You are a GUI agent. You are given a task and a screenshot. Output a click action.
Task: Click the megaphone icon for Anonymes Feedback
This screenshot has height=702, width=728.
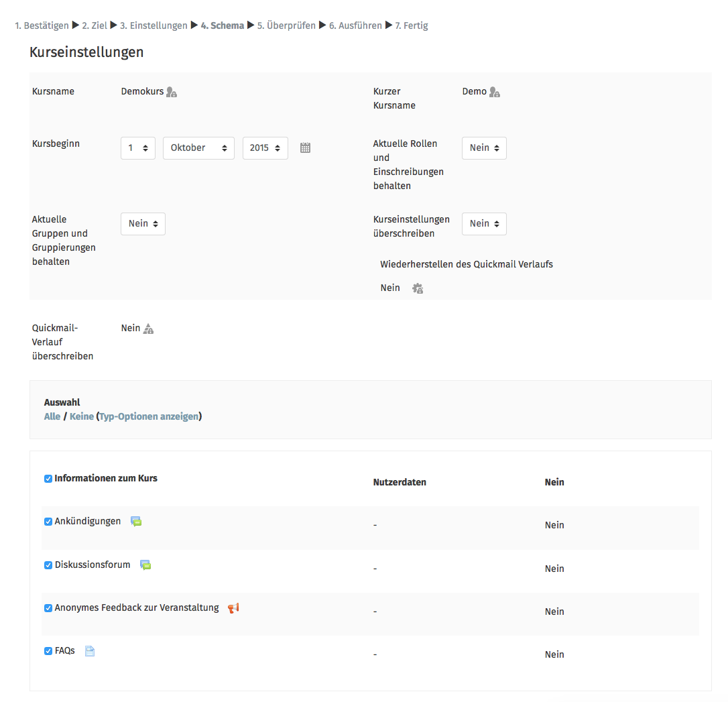[233, 608]
